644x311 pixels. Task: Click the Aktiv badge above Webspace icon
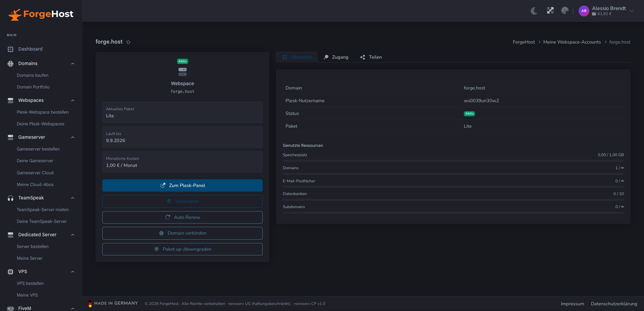(x=182, y=61)
